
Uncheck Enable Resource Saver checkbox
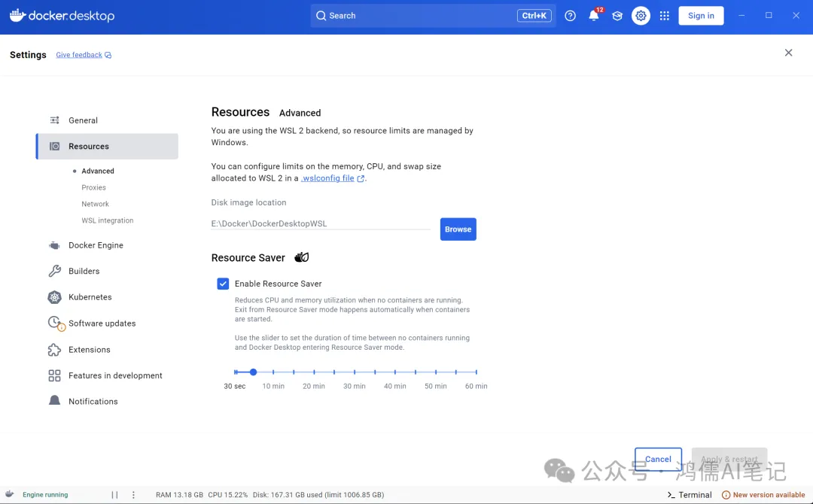click(223, 284)
